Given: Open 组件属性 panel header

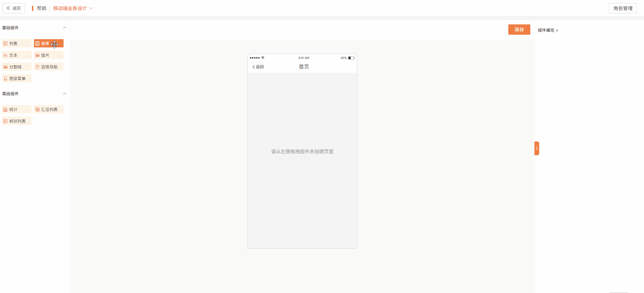Looking at the screenshot, I should click(x=548, y=30).
